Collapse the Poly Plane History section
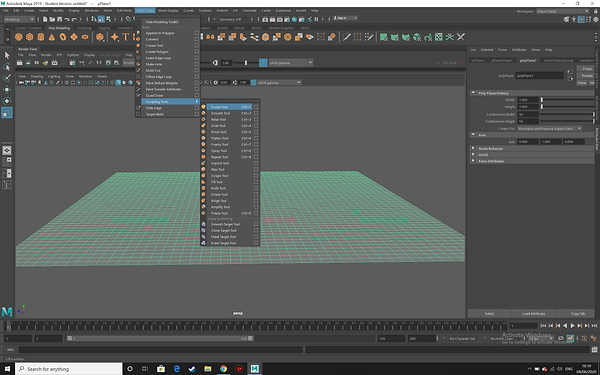Screen dimensions: 600x375 point(473,93)
